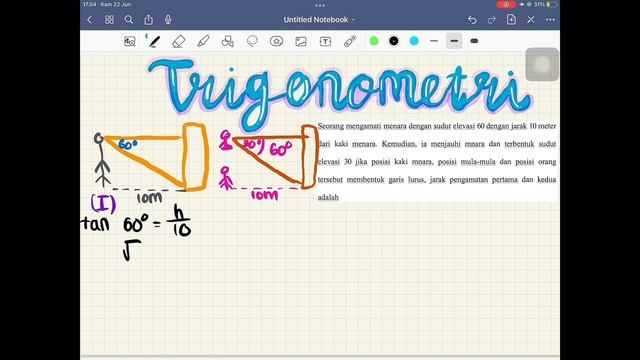Select the Pen tool
The width and height of the screenshot is (640, 360).
coord(154,41)
